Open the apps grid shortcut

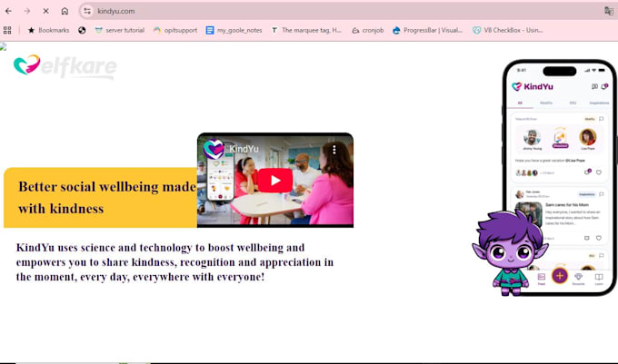7,30
